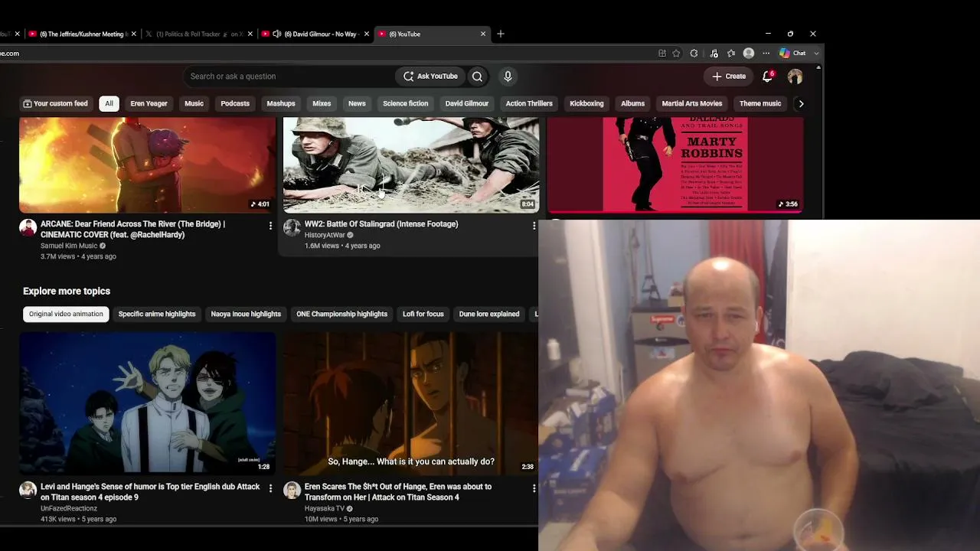The width and height of the screenshot is (980, 551).
Task: Open the HistoryAtWar channel link
Action: [325, 235]
